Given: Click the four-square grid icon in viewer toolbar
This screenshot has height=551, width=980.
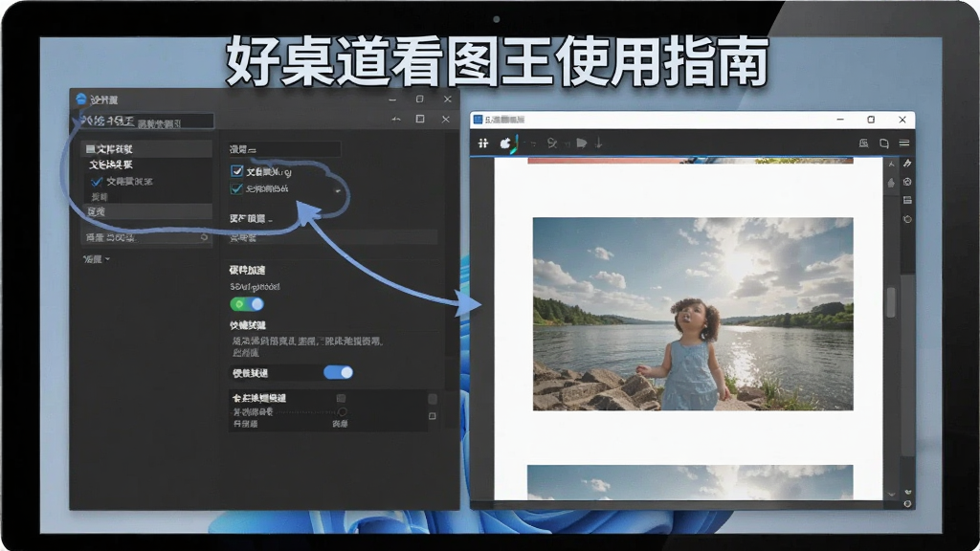Looking at the screenshot, I should point(483,143).
